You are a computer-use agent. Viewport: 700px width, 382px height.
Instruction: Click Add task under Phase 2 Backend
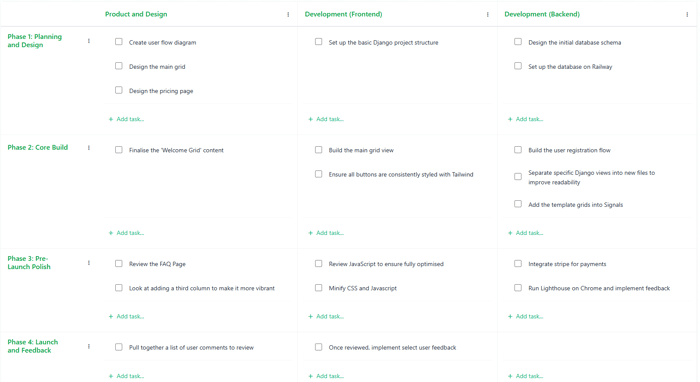pos(525,233)
